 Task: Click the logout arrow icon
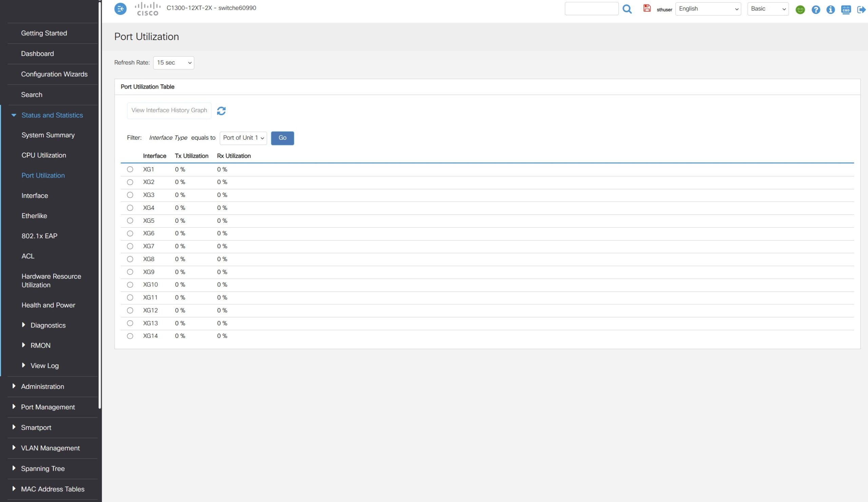click(x=861, y=9)
